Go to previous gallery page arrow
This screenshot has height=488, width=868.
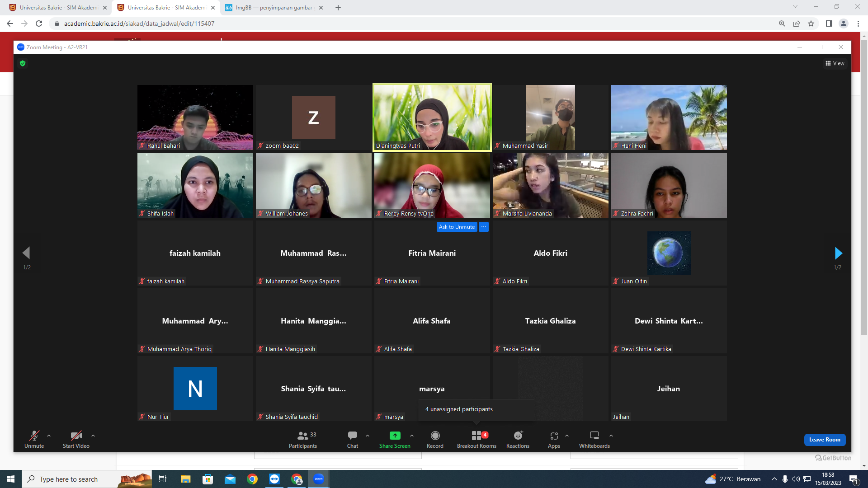tap(26, 253)
